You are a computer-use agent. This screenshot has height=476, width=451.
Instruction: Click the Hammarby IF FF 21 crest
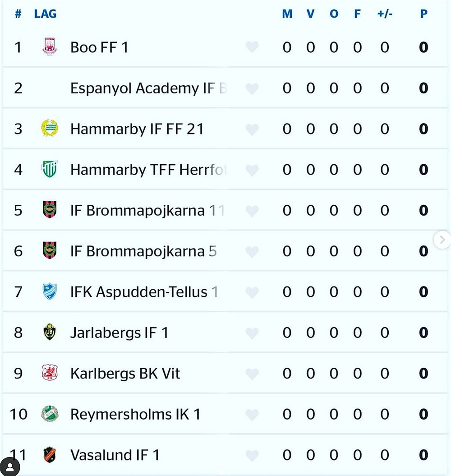pyautogui.click(x=50, y=128)
